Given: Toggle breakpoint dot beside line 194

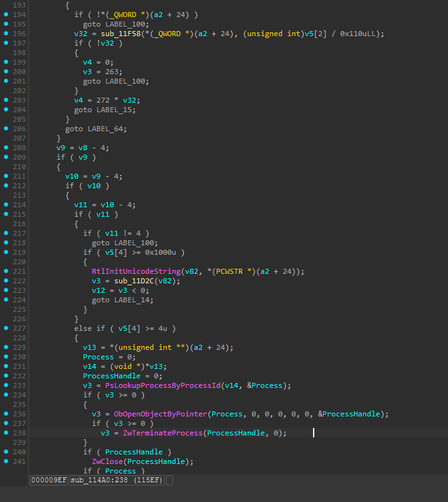Looking at the screenshot, I should [x=6, y=15].
